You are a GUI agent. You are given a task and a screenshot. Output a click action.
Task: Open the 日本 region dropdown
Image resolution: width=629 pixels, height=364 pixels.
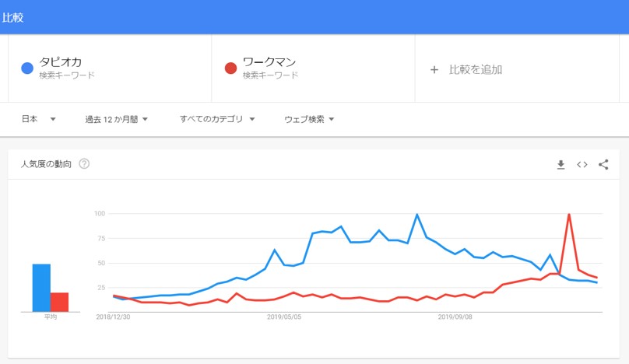[38, 119]
